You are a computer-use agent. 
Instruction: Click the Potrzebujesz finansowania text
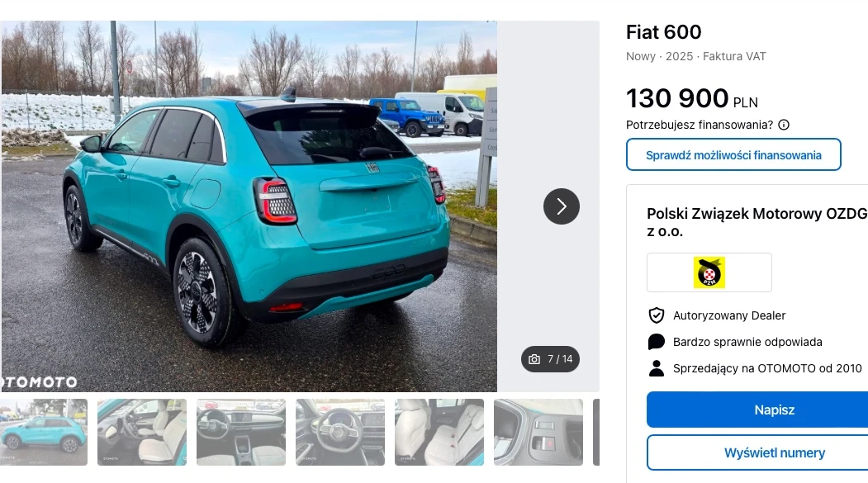point(700,125)
